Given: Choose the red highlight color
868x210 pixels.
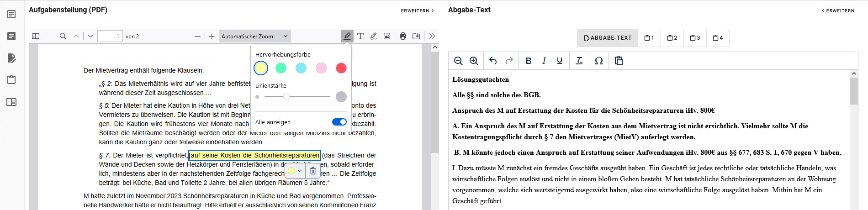Looking at the screenshot, I should coord(341,68).
